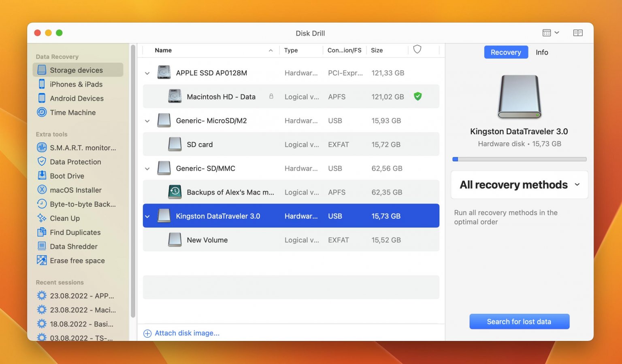The height and width of the screenshot is (364, 622).
Task: Click the Data Protection shield icon
Action: pos(42,162)
